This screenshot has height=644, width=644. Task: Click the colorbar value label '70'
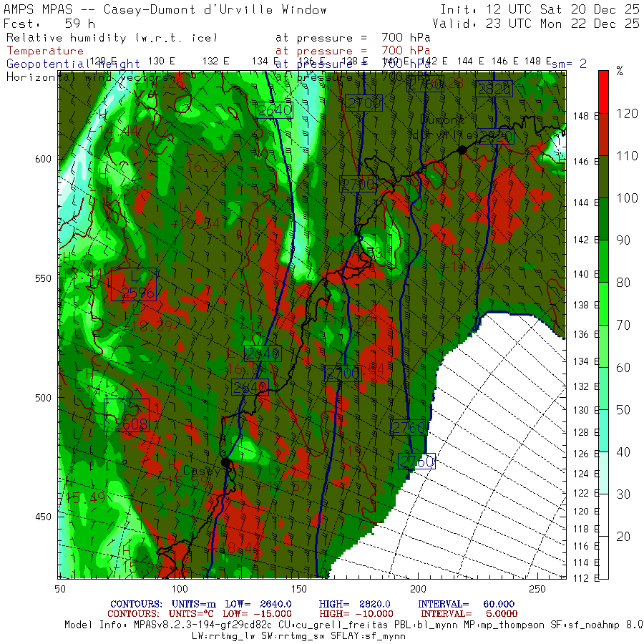pyautogui.click(x=623, y=326)
